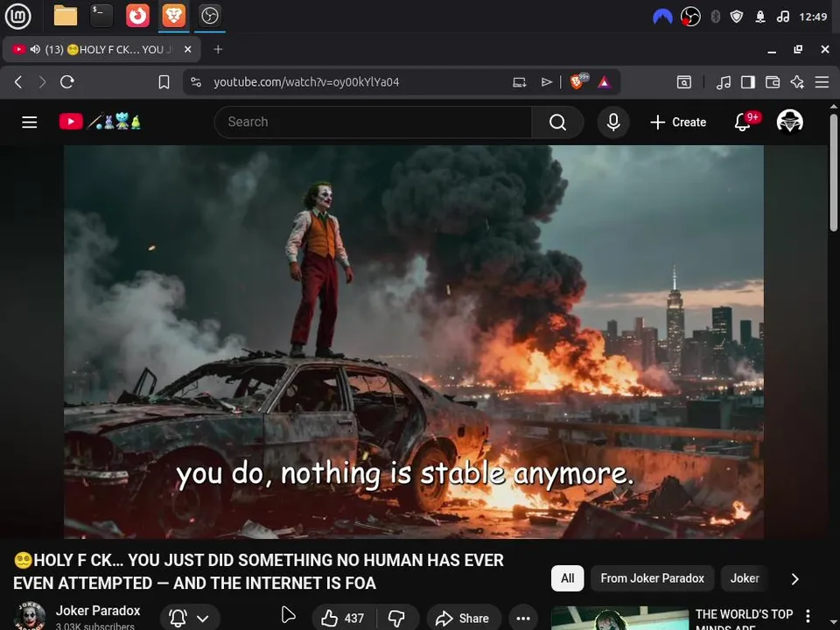Select the YouTube HOLY F CK browser tab
This screenshot has height=630, width=840.
(x=101, y=49)
